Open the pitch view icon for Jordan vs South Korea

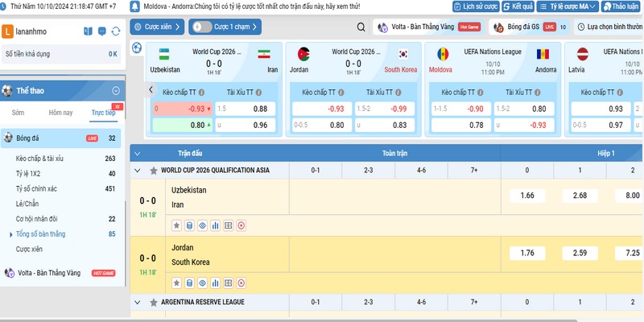229,283
